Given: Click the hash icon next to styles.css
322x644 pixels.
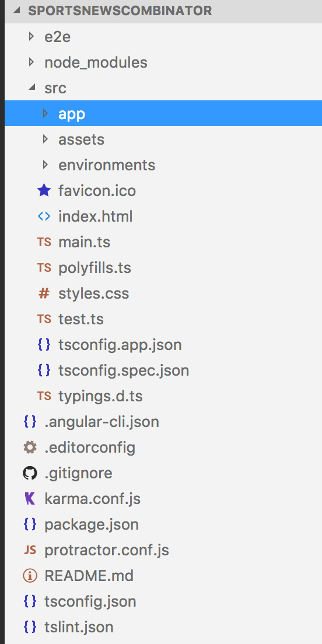Looking at the screenshot, I should [x=44, y=293].
